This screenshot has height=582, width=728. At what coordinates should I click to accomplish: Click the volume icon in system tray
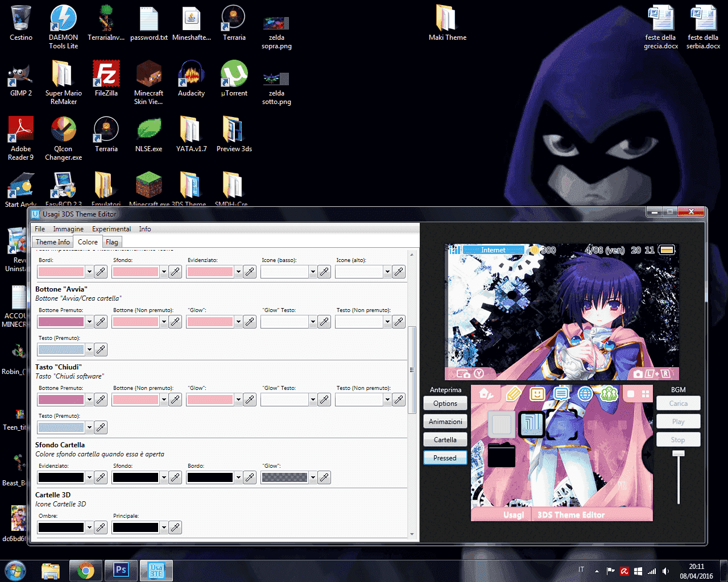tap(665, 571)
